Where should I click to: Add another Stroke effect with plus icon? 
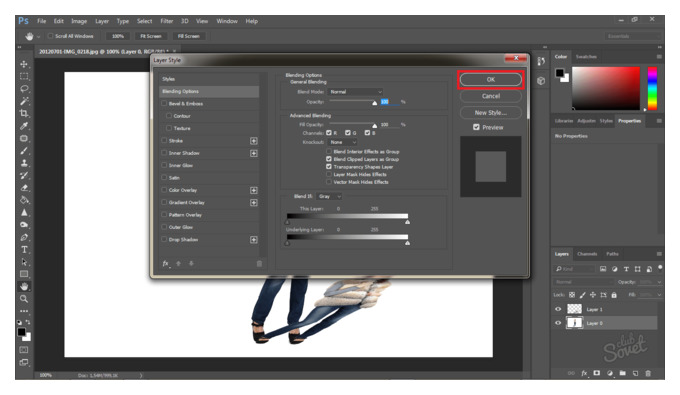[x=254, y=141]
